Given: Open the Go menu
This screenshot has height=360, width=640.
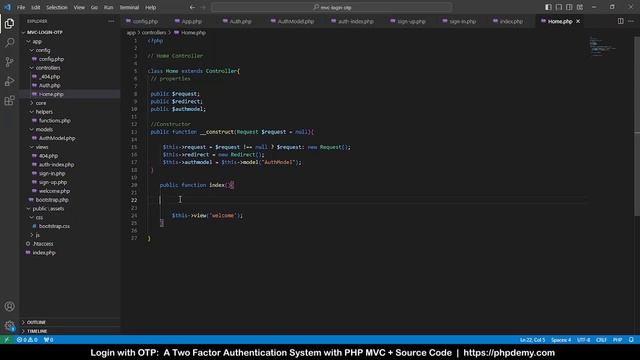Looking at the screenshot, I should tap(94, 7).
